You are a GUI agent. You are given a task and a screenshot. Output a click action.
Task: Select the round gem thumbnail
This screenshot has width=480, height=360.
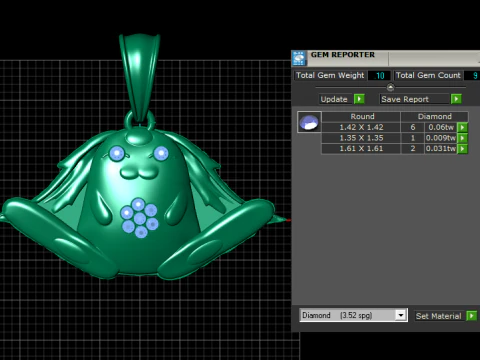coord(309,122)
